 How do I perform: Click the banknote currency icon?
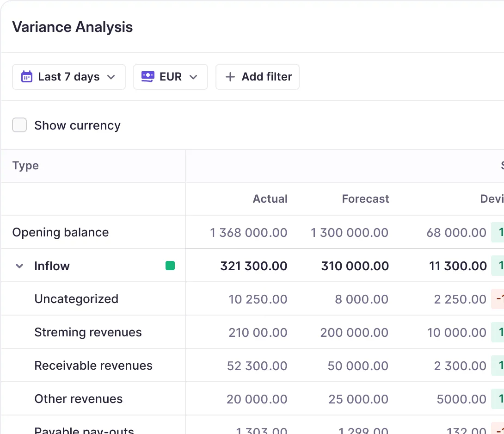(148, 77)
